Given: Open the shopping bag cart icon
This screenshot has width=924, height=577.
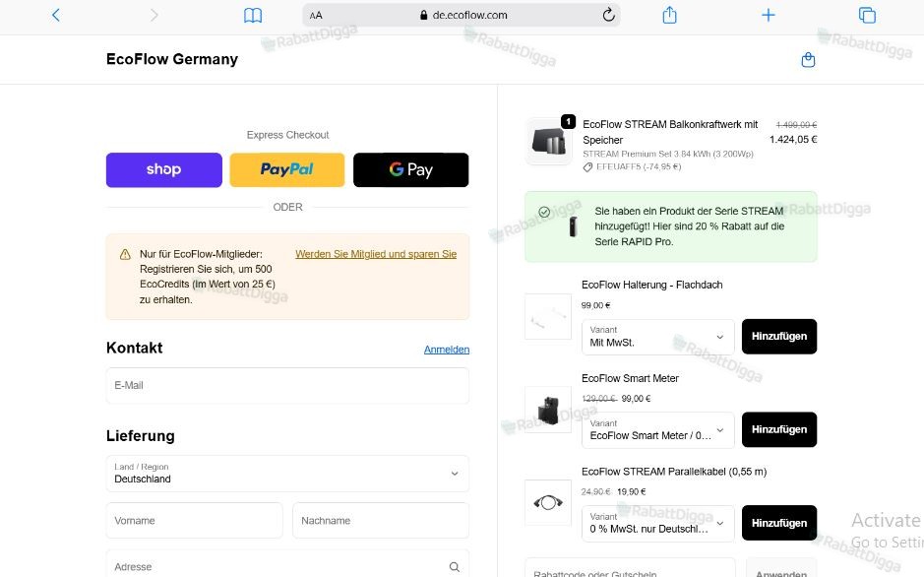Looking at the screenshot, I should pyautogui.click(x=809, y=59).
